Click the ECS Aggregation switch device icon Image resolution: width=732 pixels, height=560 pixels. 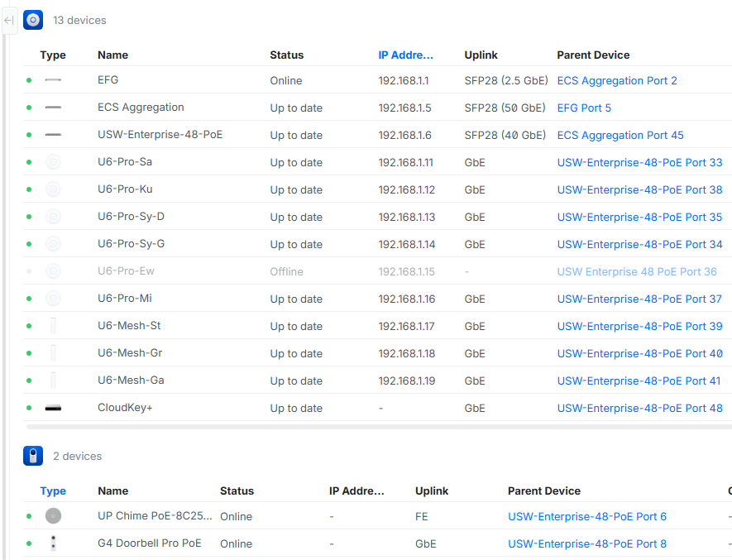[x=53, y=108]
